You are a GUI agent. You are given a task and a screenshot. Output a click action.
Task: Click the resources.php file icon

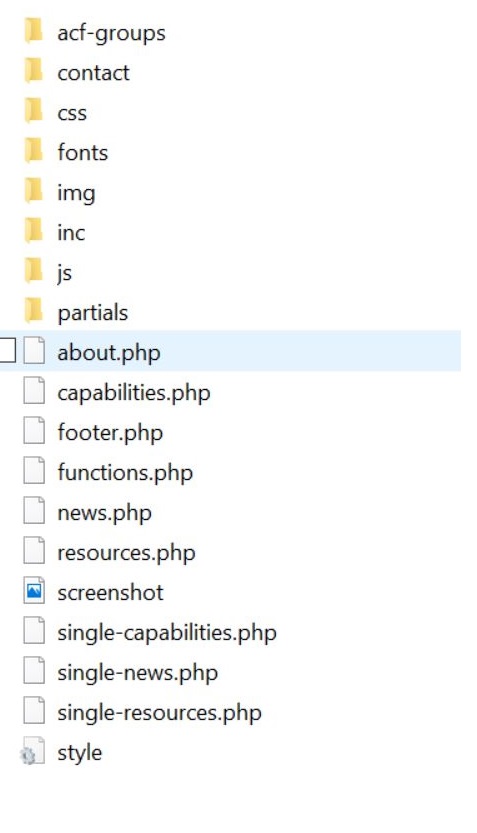tap(34, 551)
